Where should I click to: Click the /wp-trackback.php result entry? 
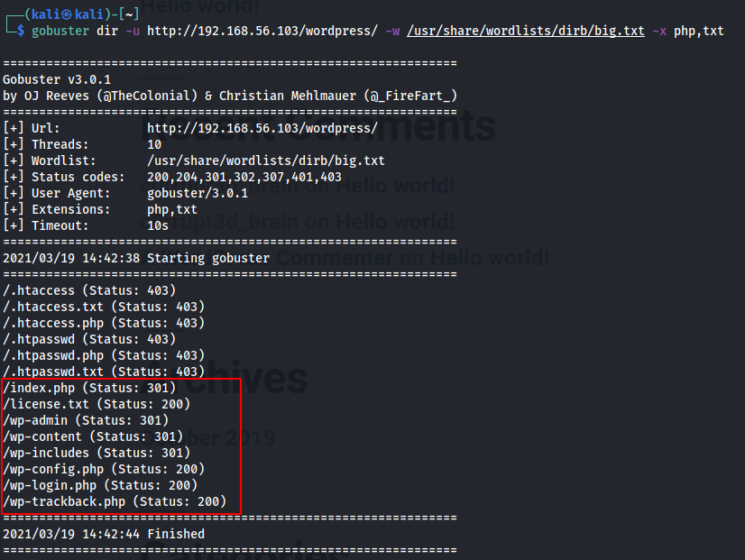pos(115,501)
